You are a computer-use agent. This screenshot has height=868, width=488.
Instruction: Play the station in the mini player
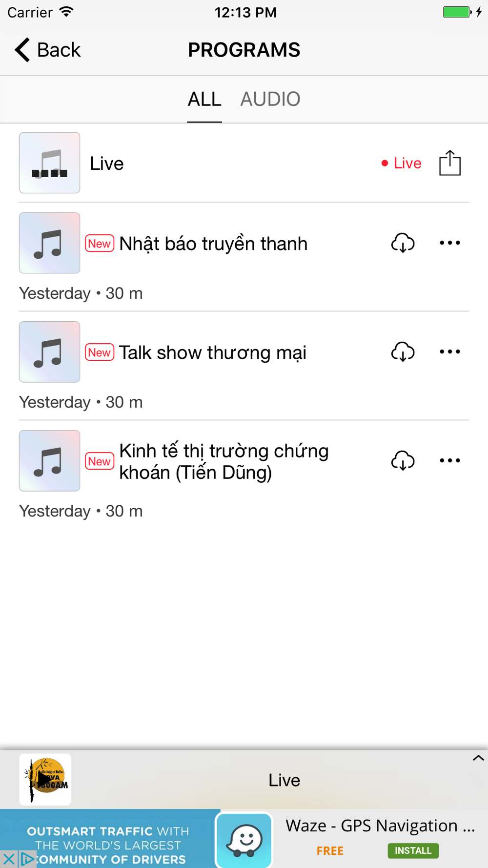tap(45, 779)
